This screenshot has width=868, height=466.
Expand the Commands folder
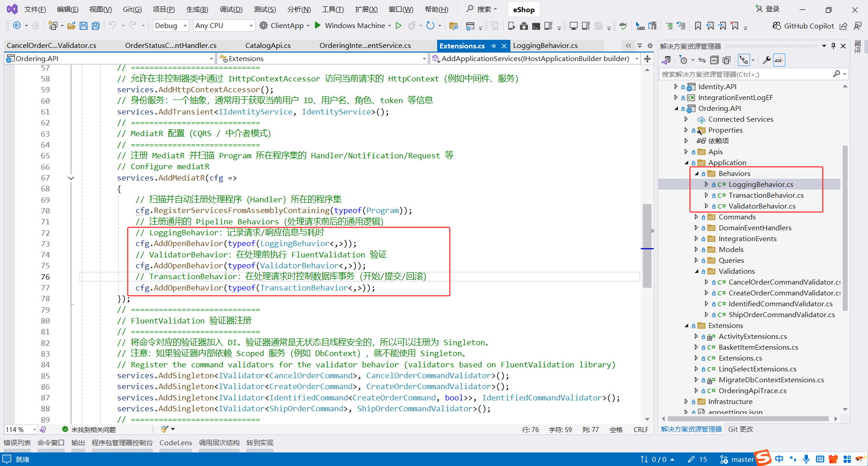click(697, 217)
